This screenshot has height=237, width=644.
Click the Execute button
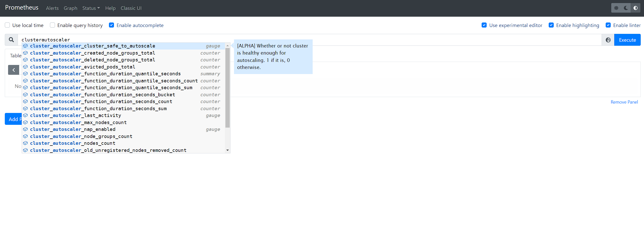pyautogui.click(x=627, y=40)
